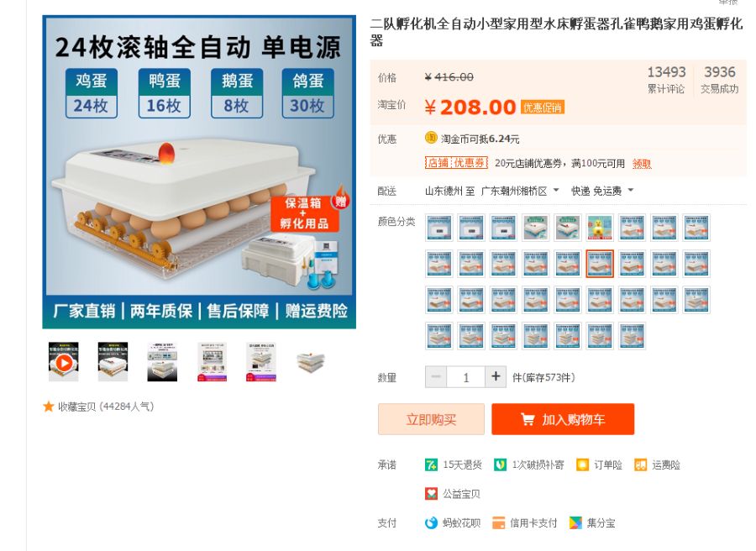The width and height of the screenshot is (756, 551).
Task: Click the quantity input field
Action: click(x=465, y=377)
